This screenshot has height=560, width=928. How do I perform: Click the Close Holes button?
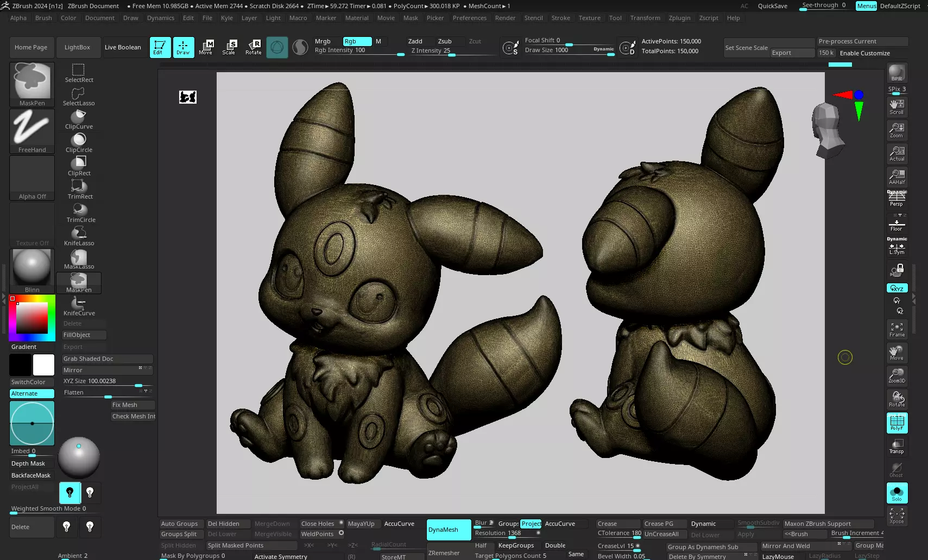click(x=322, y=524)
